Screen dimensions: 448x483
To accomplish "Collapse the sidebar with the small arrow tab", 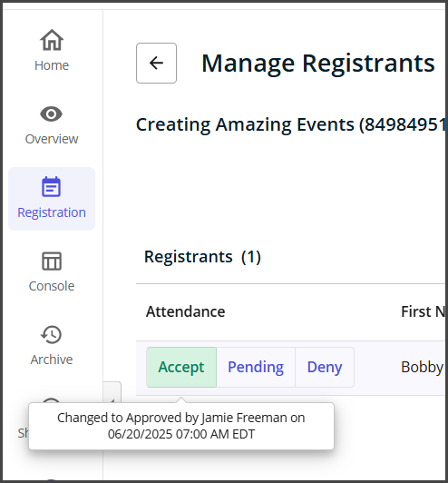I will click(x=112, y=393).
